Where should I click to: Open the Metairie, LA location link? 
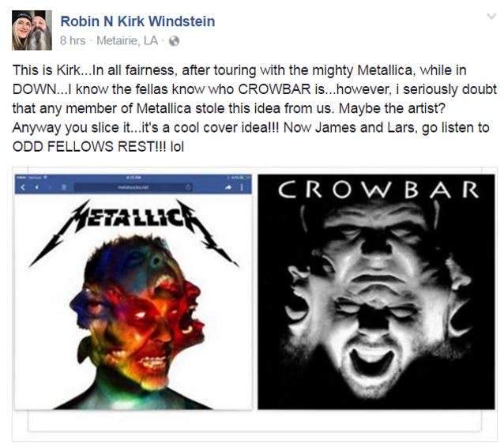coord(127,41)
